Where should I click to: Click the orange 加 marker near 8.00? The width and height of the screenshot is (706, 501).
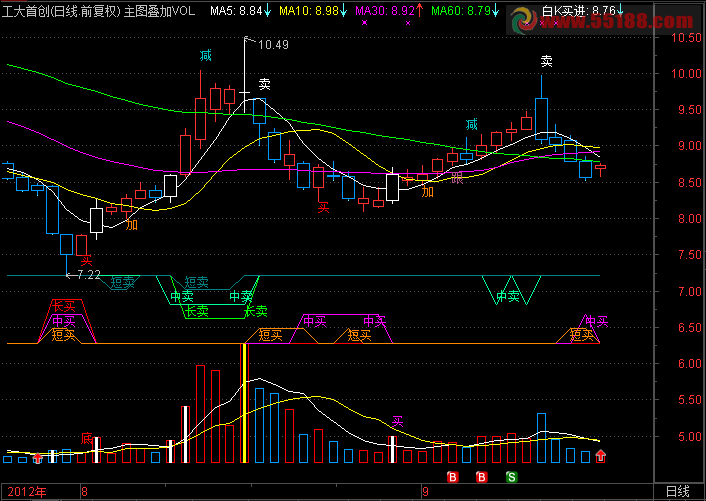131,224
